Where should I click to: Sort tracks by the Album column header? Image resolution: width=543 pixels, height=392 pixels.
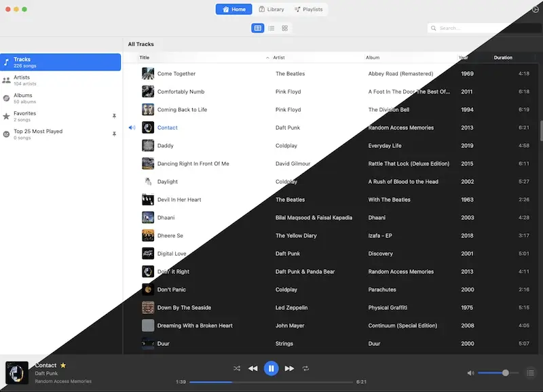pos(373,58)
